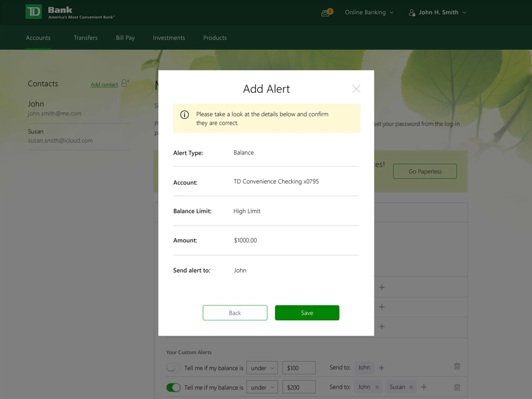Click the 'Your Custom Alerts' heading

(x=189, y=352)
